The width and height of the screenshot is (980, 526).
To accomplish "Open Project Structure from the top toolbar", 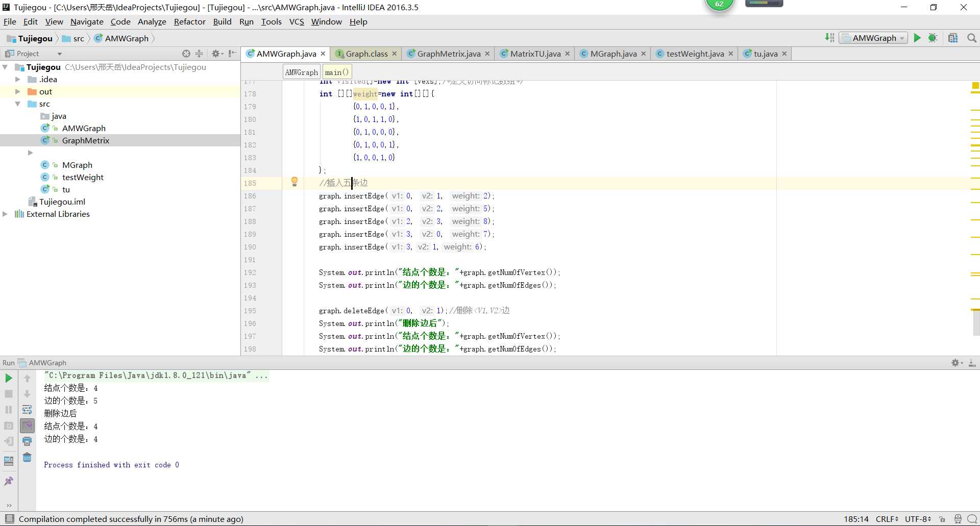I will tap(953, 38).
